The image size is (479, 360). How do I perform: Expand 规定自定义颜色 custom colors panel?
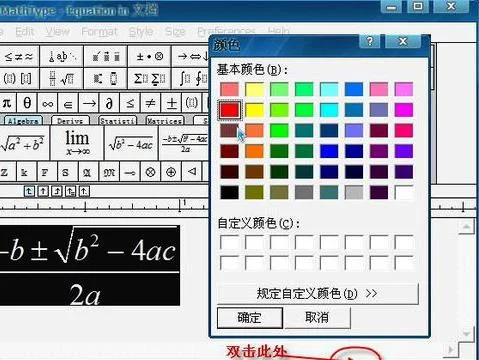[x=318, y=294]
